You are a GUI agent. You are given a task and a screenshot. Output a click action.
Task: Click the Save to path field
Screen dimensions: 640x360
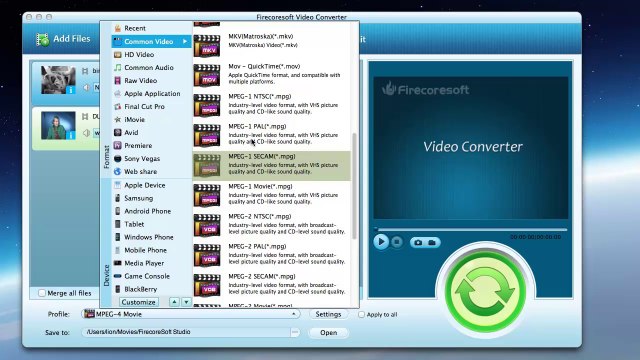click(x=186, y=332)
